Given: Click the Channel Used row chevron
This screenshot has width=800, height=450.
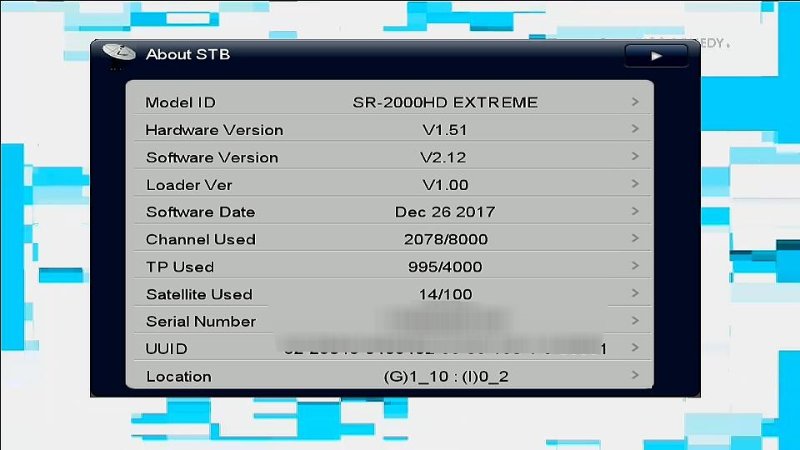Looking at the screenshot, I should [635, 239].
